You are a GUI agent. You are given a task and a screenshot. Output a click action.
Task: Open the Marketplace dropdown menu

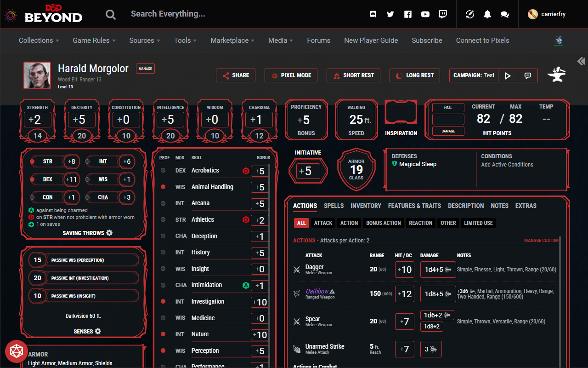click(232, 40)
